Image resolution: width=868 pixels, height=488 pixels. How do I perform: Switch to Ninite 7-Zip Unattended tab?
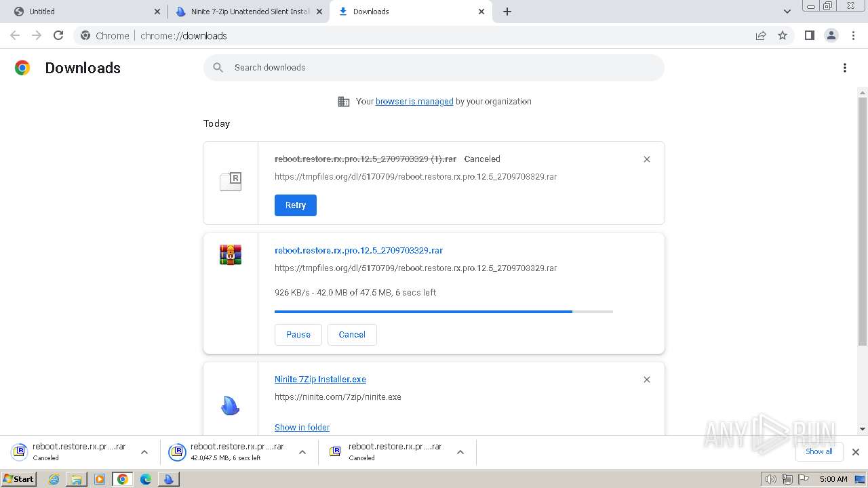click(x=248, y=12)
